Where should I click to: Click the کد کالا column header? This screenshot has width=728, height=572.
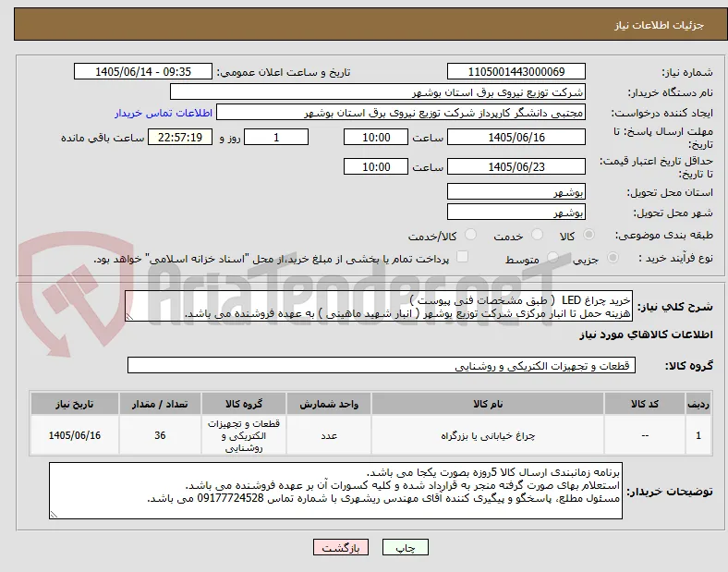(645, 404)
